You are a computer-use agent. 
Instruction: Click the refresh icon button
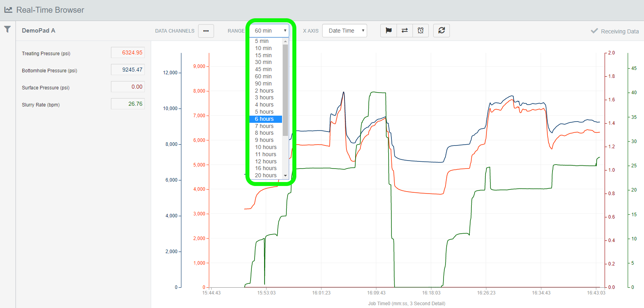tap(441, 31)
